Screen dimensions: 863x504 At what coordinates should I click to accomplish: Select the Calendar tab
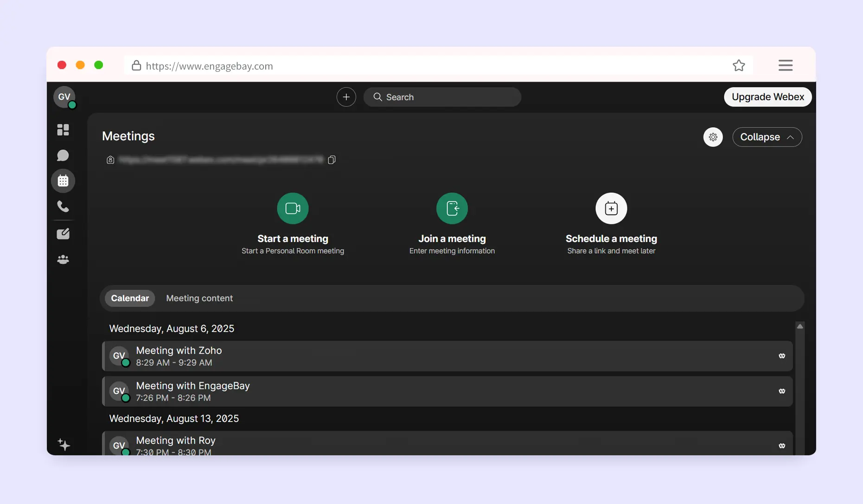(x=130, y=298)
